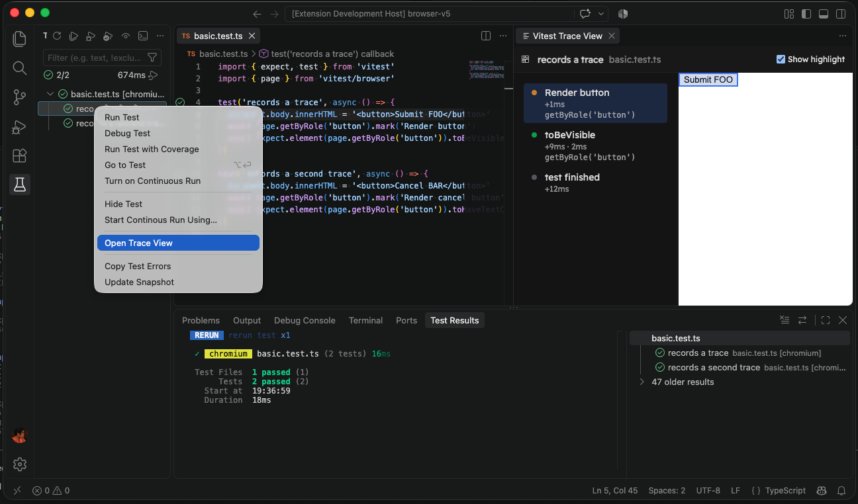Viewport: 858px width, 504px height.
Task: Show test output terminal icon
Action: (143, 36)
